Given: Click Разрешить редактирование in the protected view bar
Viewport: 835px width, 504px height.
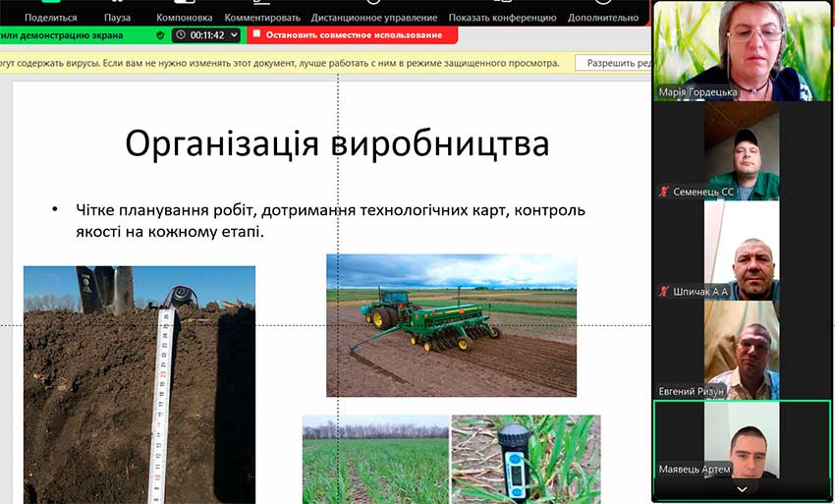Looking at the screenshot, I should (615, 63).
